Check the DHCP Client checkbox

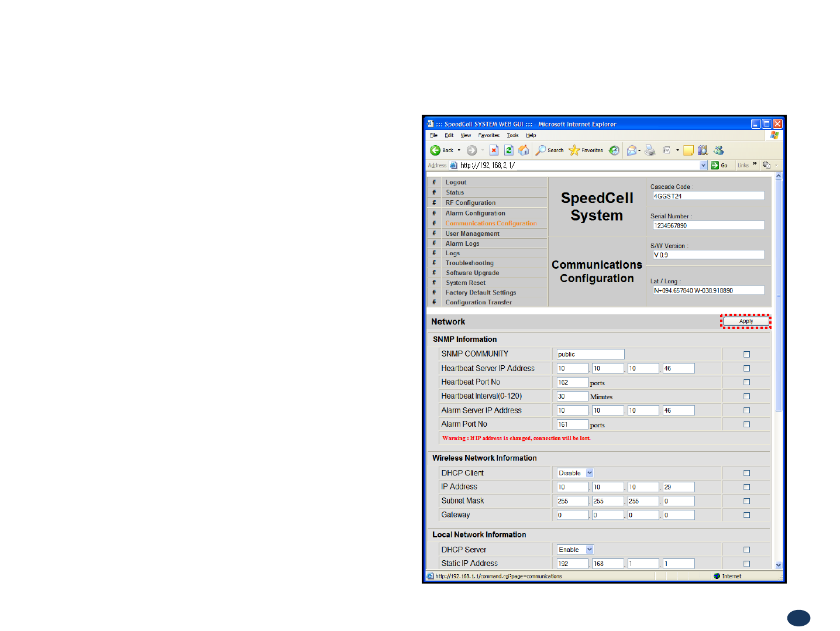pos(746,473)
